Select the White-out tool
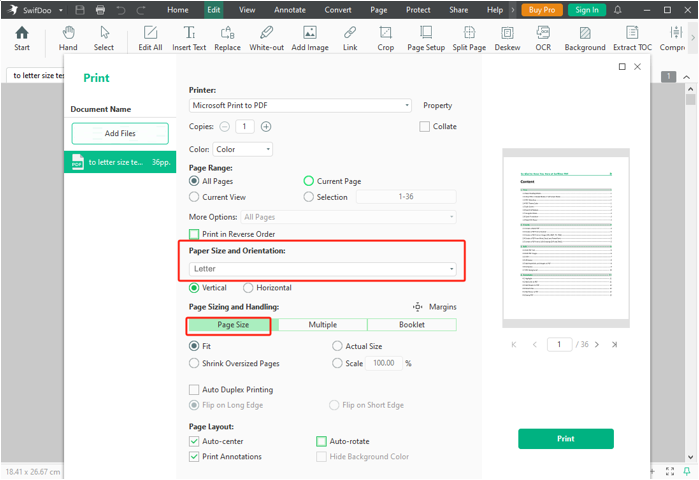The height and width of the screenshot is (480, 699). click(266, 38)
